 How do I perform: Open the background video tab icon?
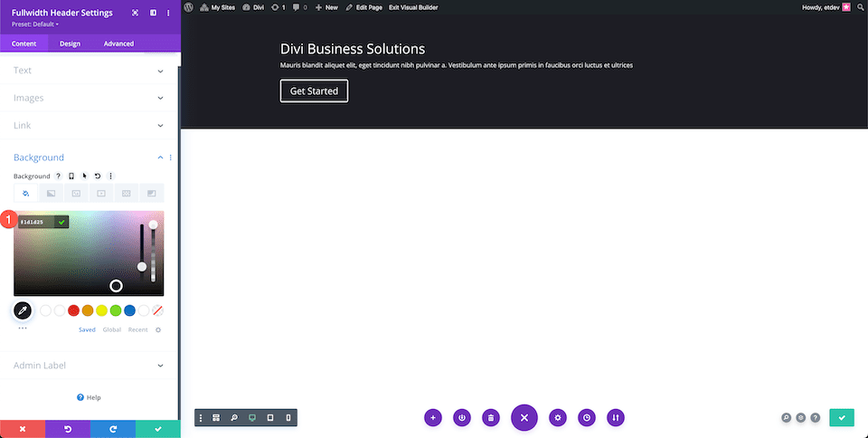tap(101, 194)
